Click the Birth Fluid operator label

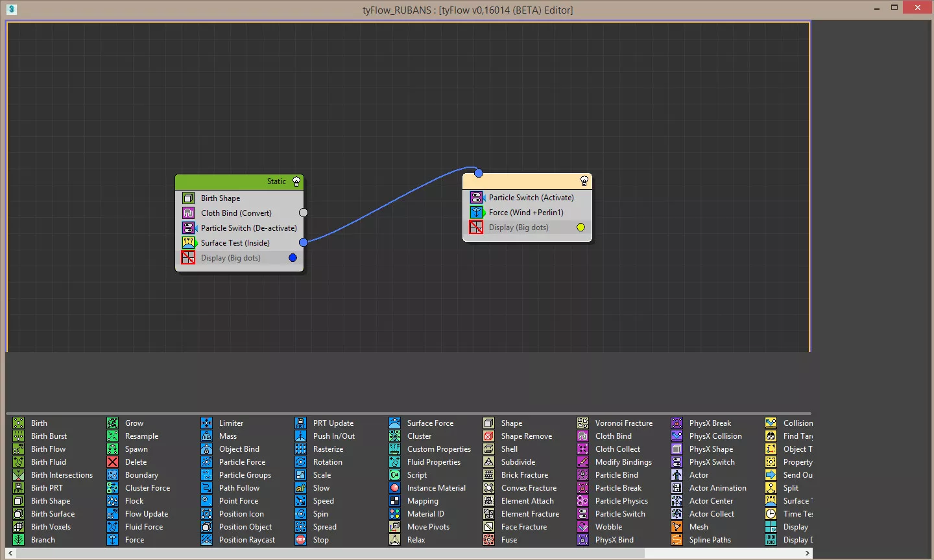click(x=49, y=462)
